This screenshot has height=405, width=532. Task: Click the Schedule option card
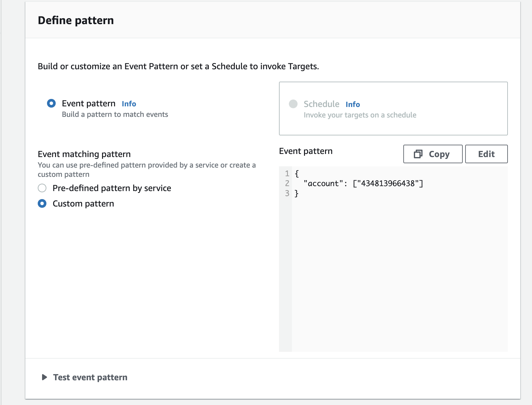(x=393, y=108)
